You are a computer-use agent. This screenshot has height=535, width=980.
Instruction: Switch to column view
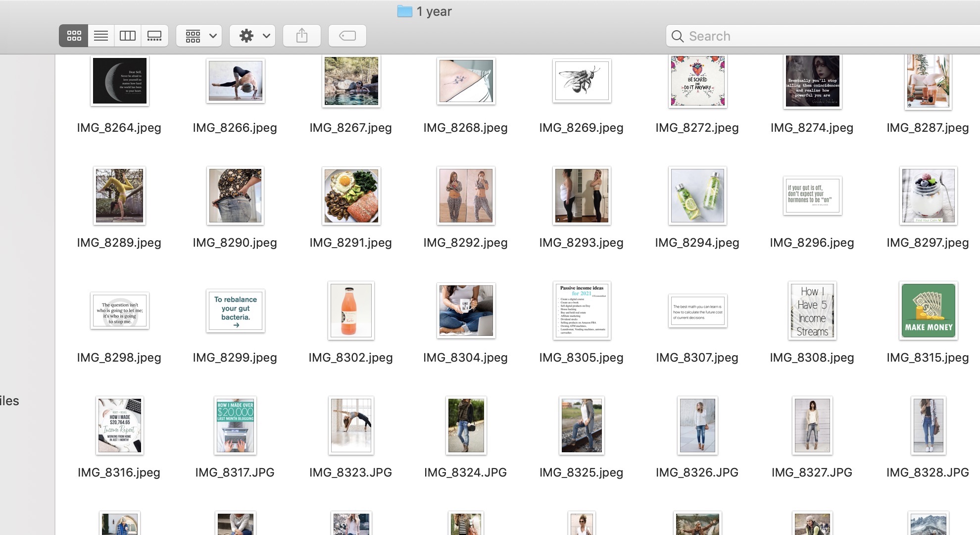click(128, 36)
